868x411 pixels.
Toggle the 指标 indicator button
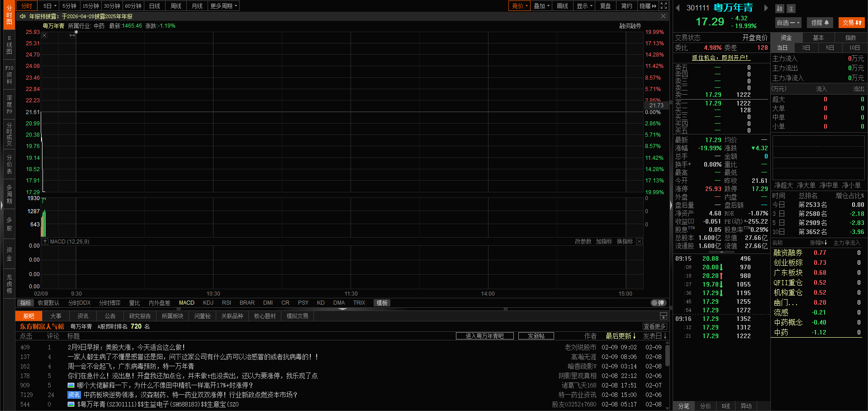coord(26,303)
